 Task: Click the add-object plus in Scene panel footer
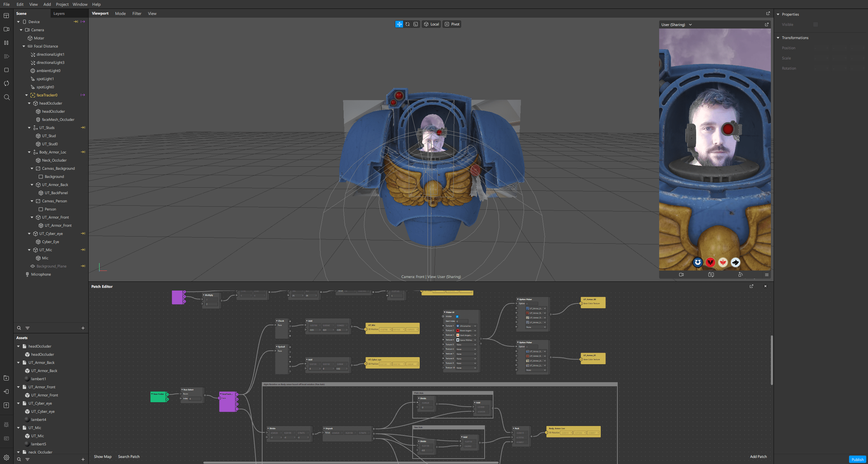click(83, 328)
